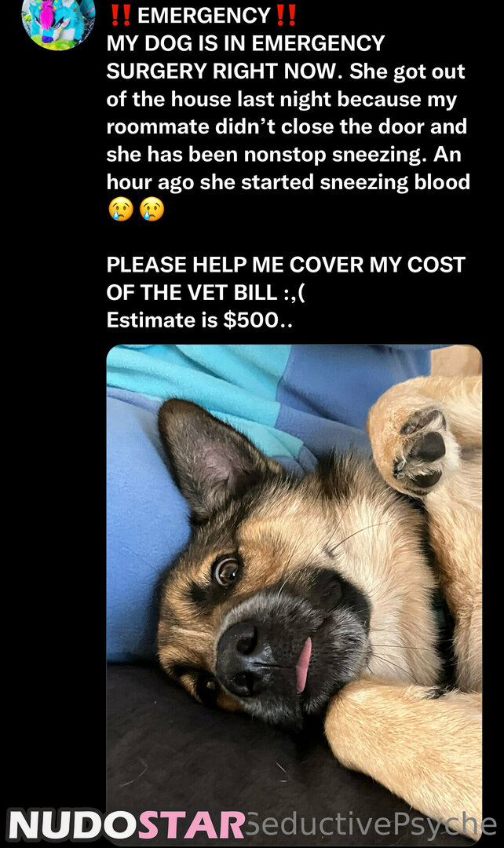Click the red exclamation emoji before EMERGENCY

tap(120, 15)
